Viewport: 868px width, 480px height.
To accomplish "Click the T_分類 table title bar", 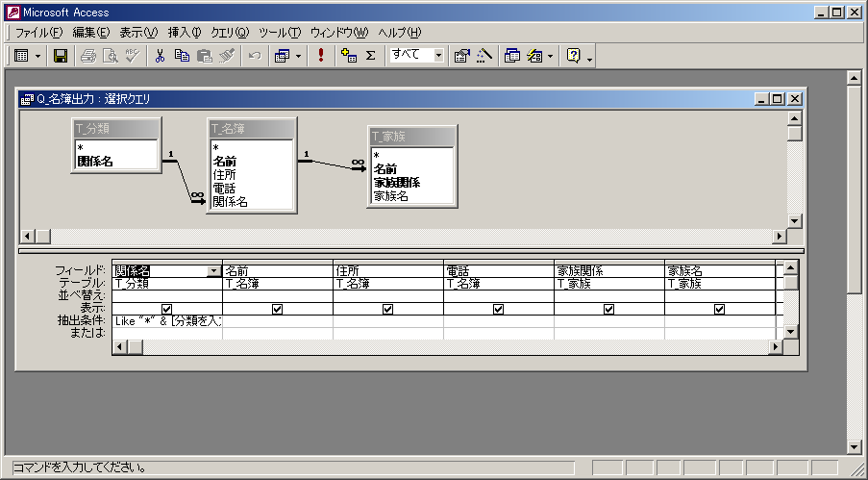I will pos(117,129).
